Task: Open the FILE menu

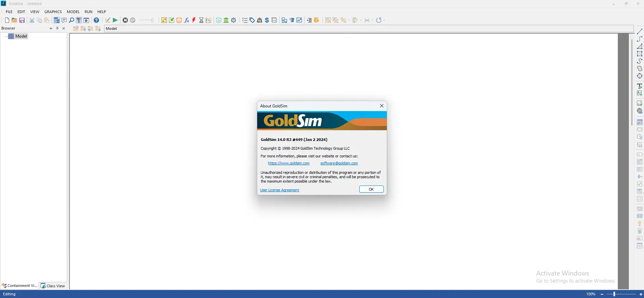Action: (9, 12)
